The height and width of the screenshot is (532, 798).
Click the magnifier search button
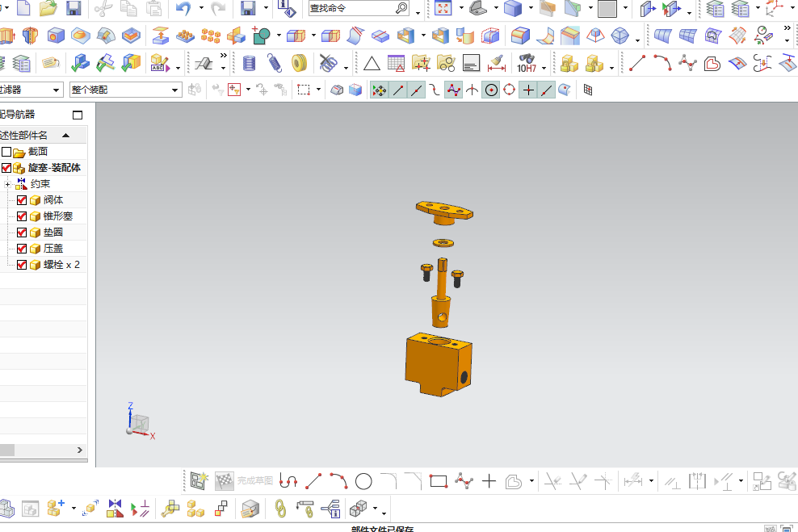401,8
